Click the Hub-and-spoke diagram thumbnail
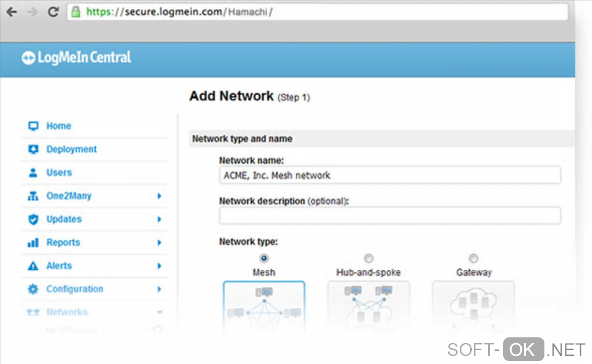This screenshot has height=364, width=592. click(369, 307)
